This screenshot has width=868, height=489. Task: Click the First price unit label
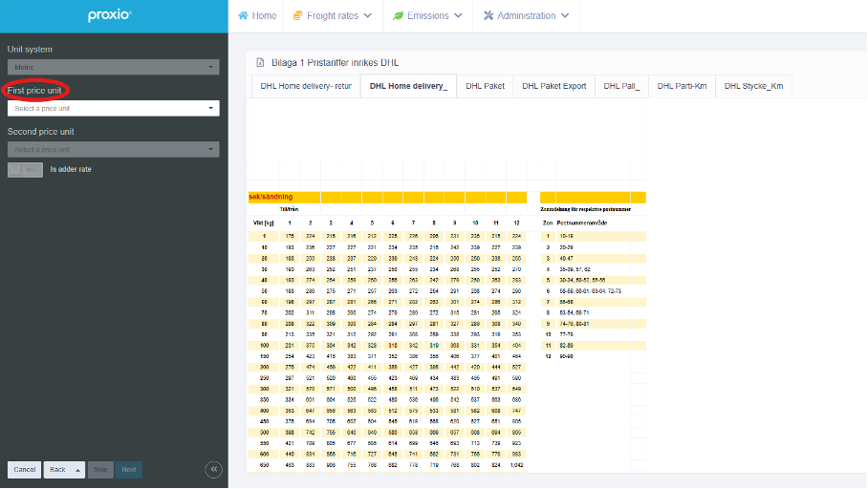click(x=34, y=90)
